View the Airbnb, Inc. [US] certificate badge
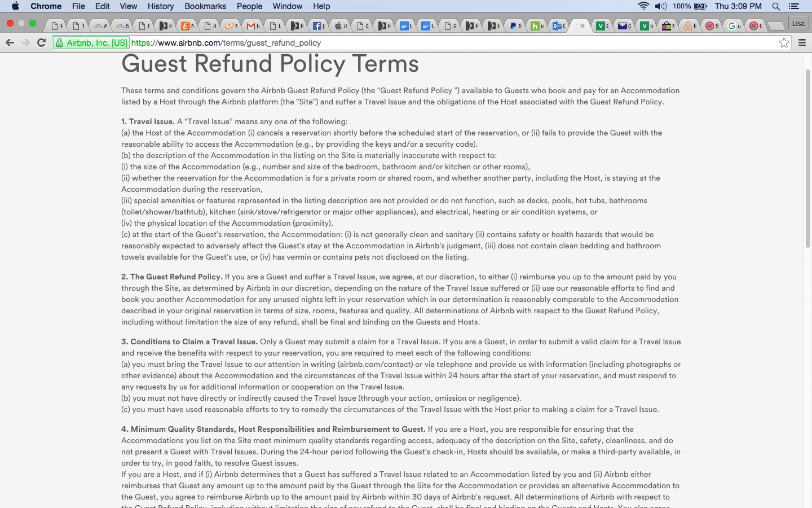The height and width of the screenshot is (508, 812). 91,43
